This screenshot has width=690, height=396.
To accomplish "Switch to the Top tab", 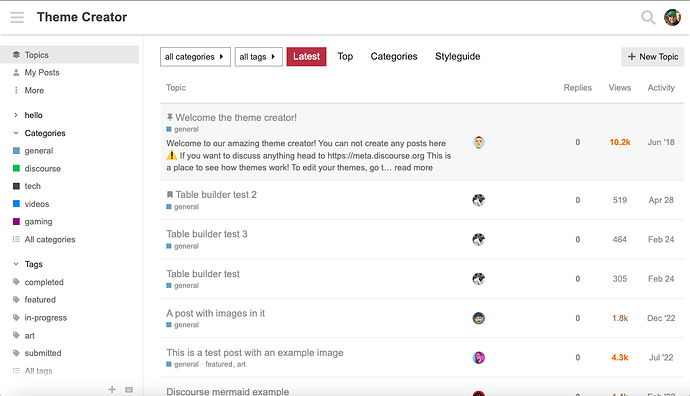I will pos(345,56).
